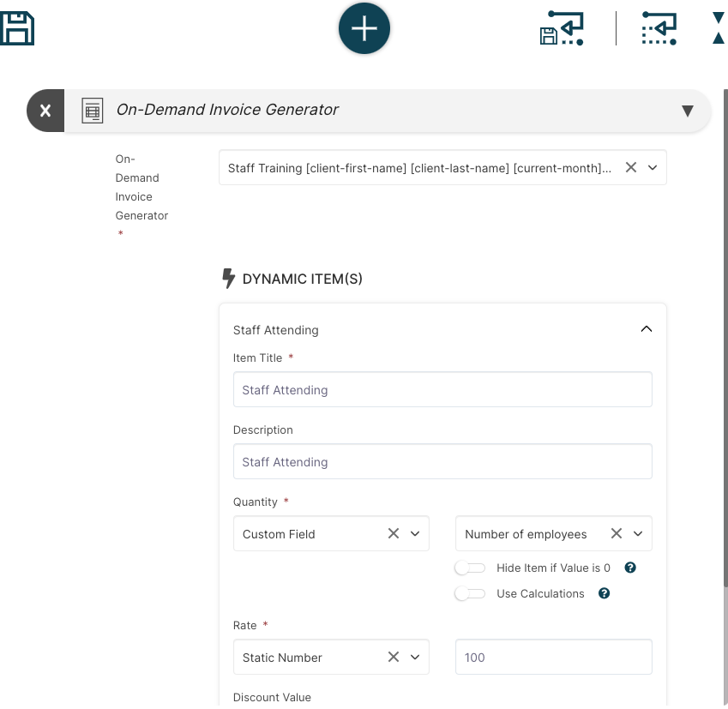
Task: Click the Discount Value label
Action: tap(272, 697)
